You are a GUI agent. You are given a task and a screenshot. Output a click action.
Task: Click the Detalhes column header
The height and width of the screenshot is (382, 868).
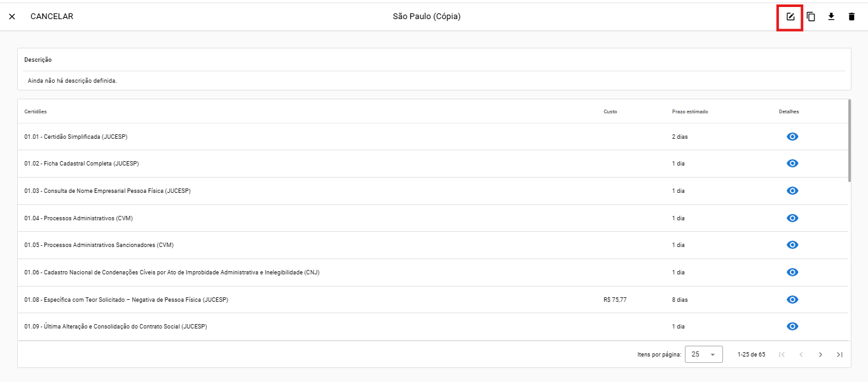tap(789, 111)
